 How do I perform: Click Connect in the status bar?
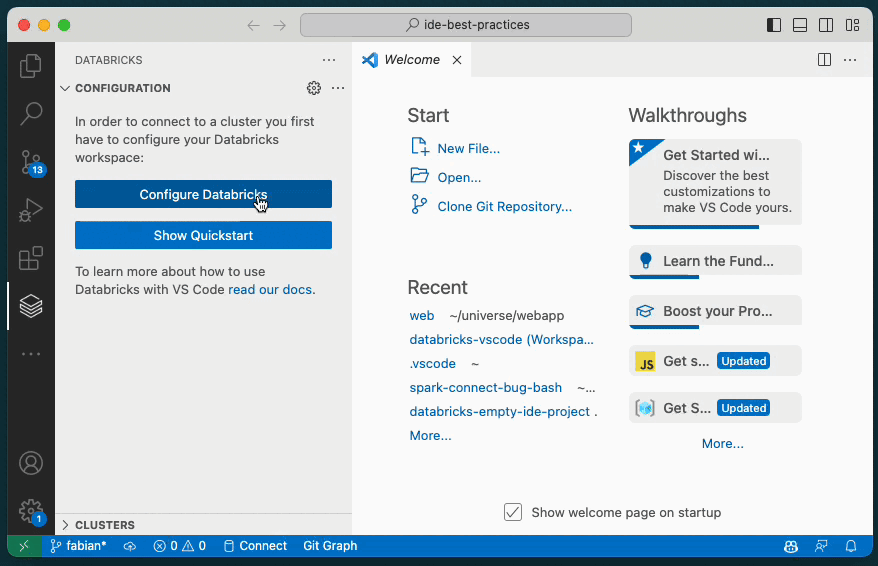[x=255, y=546]
